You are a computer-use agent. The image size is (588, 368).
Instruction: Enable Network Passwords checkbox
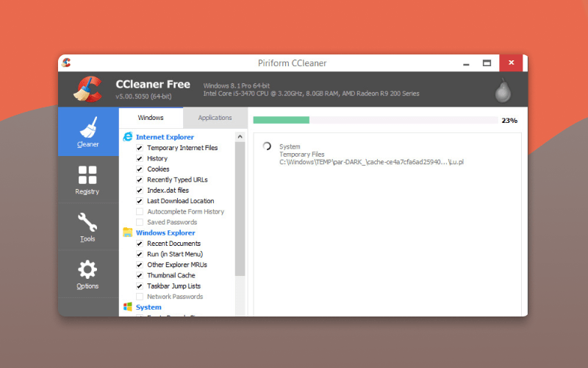tap(140, 297)
